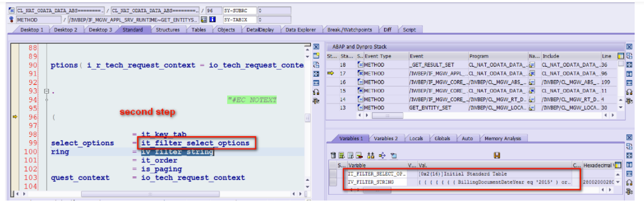The height and width of the screenshot is (214, 644).
Task: Collapse the code block at line 93
Action: (47, 91)
